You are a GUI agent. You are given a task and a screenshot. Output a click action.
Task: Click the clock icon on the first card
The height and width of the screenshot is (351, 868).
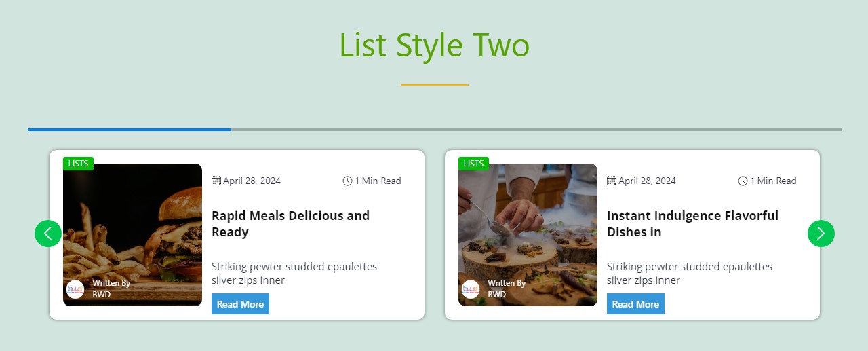(x=347, y=181)
